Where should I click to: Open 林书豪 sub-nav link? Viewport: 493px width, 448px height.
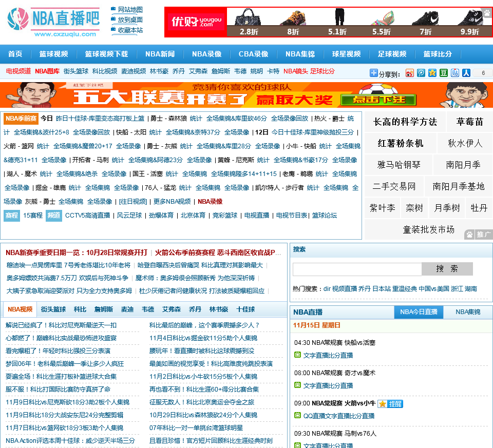pos(159,71)
